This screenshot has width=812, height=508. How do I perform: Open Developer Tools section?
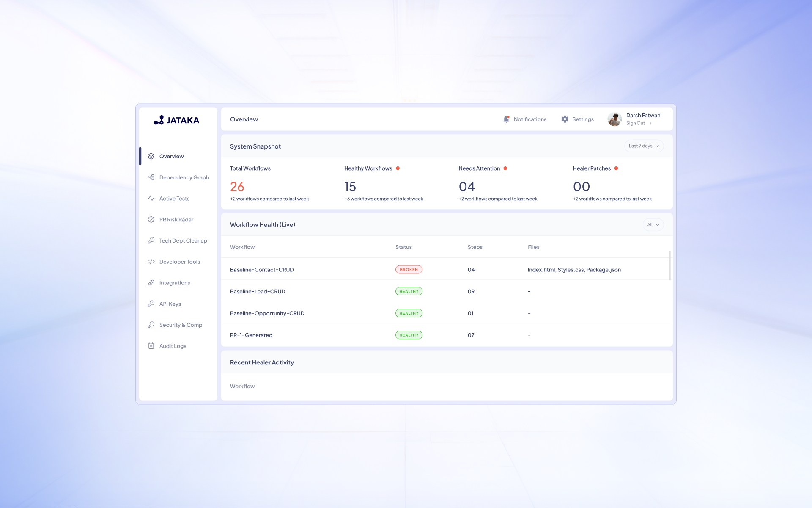click(180, 262)
